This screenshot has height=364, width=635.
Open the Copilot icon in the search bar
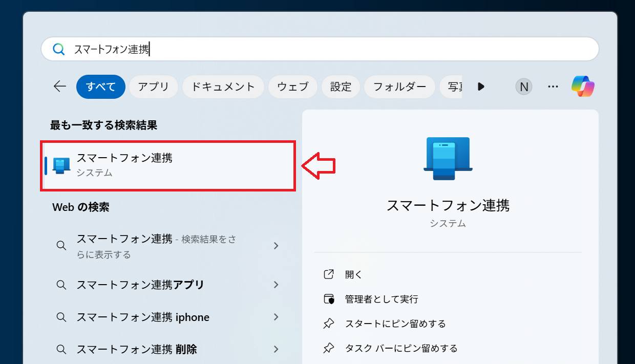(582, 86)
